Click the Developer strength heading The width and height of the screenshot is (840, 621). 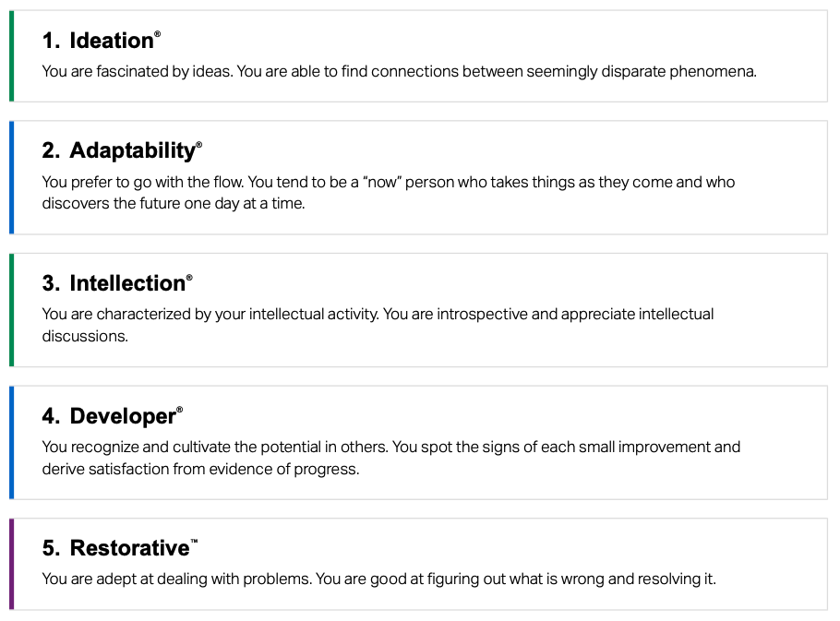112,416
